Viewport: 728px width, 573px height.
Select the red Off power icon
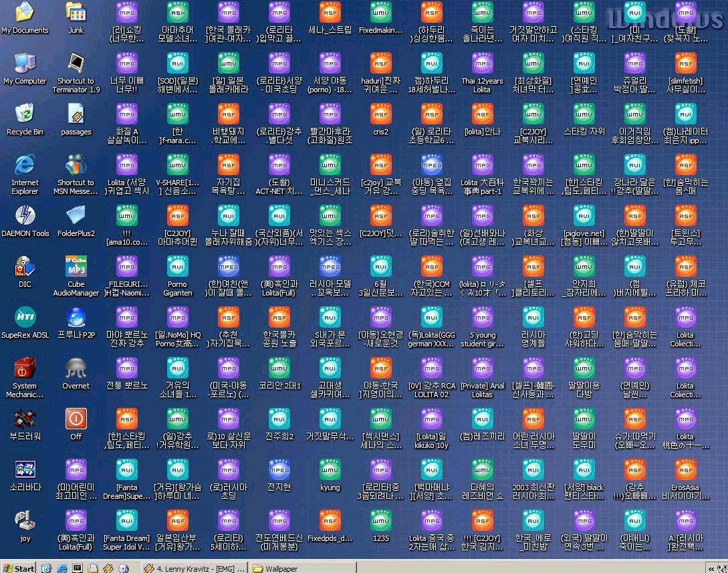click(76, 419)
